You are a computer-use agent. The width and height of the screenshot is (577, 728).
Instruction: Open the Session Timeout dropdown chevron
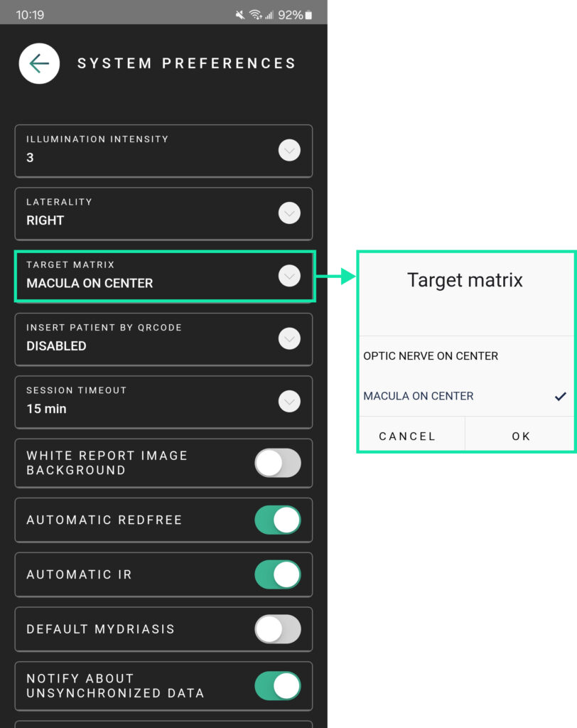[289, 402]
